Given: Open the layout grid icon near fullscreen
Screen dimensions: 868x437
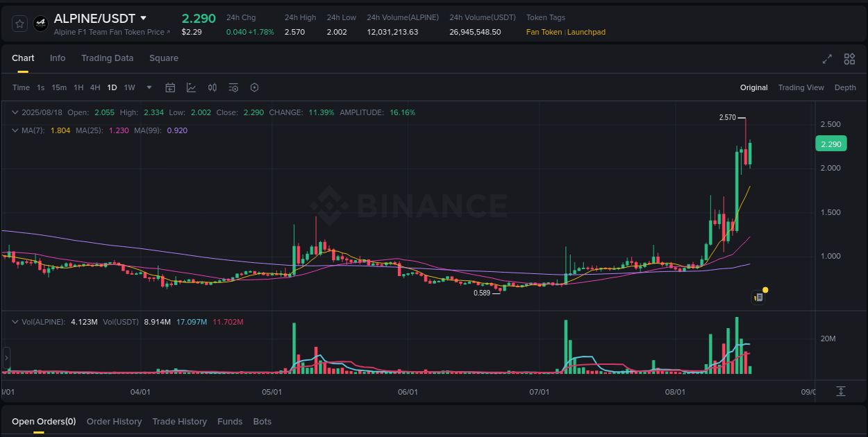Looking at the screenshot, I should [849, 59].
